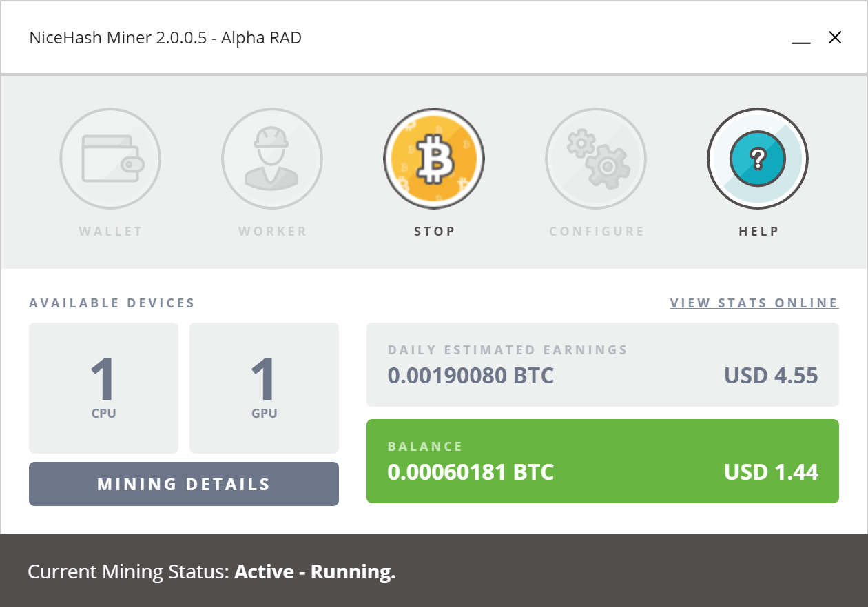Click the Worker hard-hat icon
Viewport: 868px width, 608px height.
pos(272,159)
